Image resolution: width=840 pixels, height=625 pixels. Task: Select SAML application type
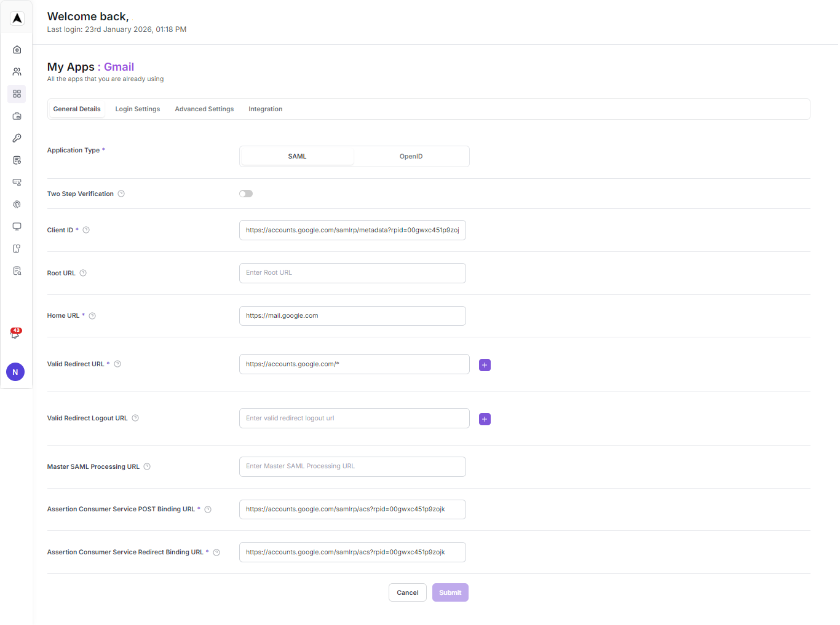297,157
